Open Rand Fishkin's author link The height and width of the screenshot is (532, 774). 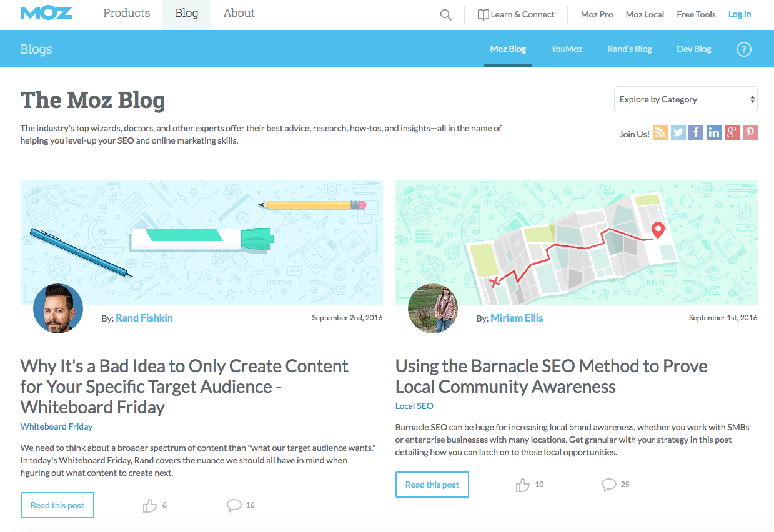(144, 318)
